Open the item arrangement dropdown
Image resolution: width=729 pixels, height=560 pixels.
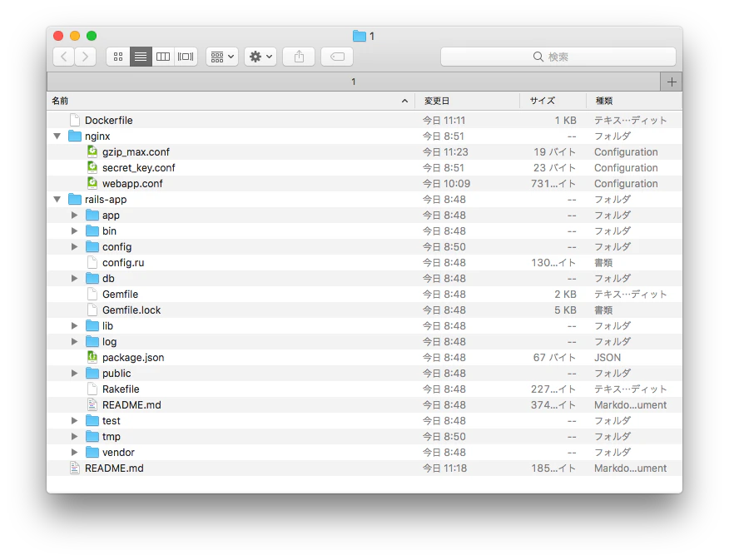point(222,57)
